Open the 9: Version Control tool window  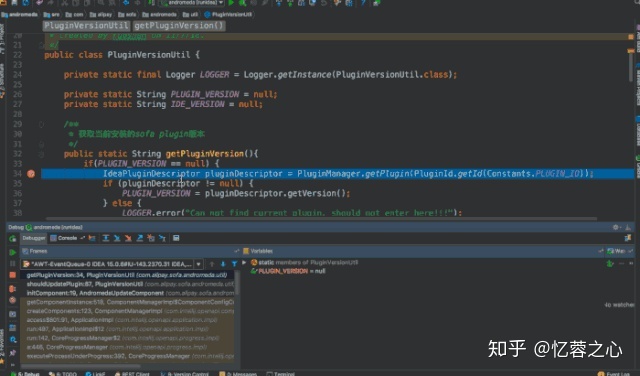pos(184,374)
